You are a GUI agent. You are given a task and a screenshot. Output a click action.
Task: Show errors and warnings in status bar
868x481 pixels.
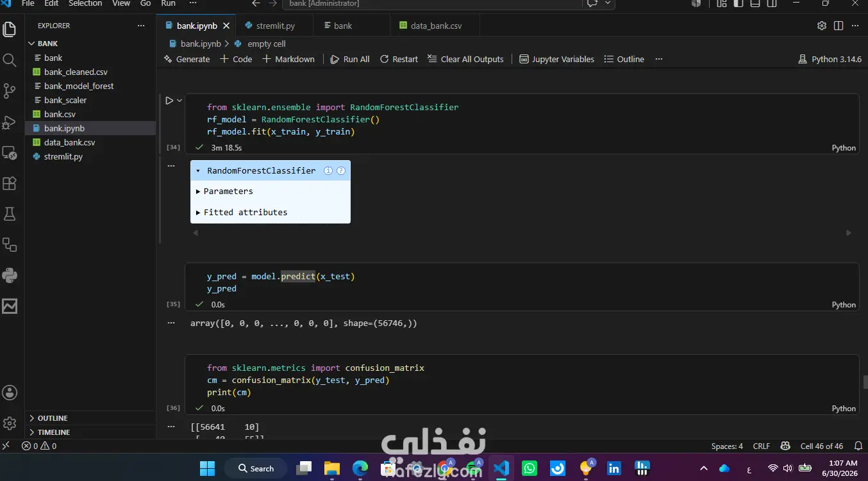tap(39, 446)
